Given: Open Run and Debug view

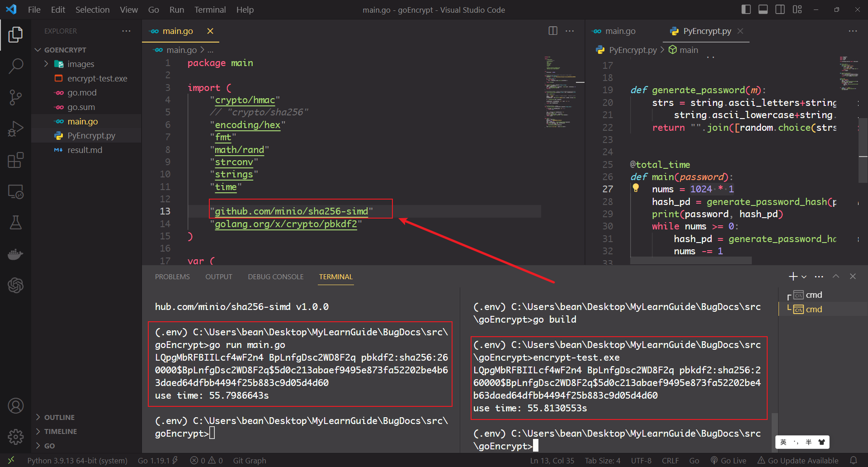Looking at the screenshot, I should pyautogui.click(x=15, y=129).
